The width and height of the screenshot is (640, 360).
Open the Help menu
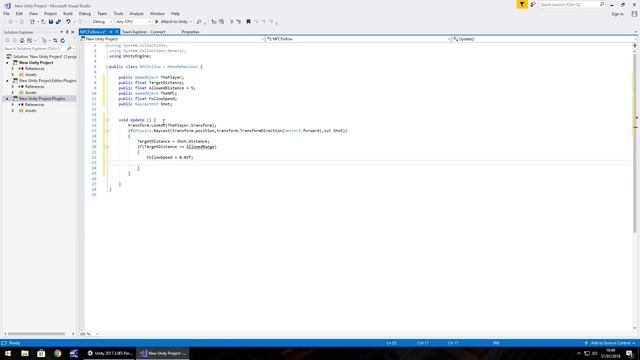click(175, 14)
